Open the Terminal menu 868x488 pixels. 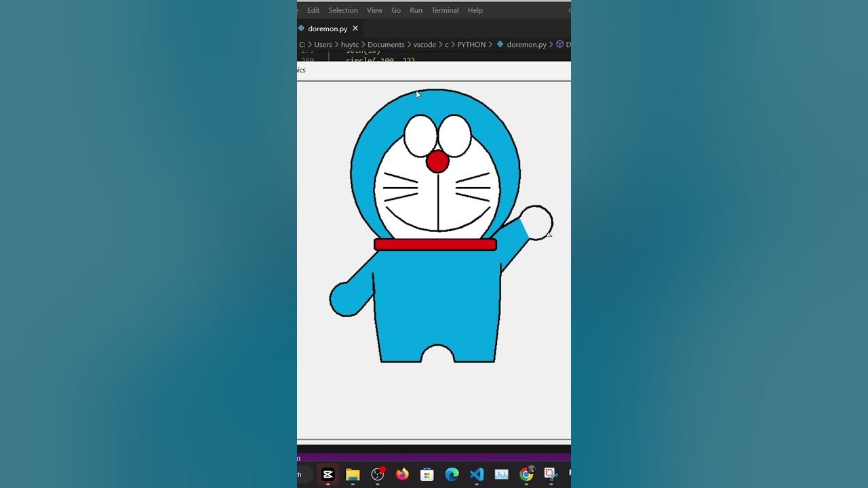click(x=445, y=10)
